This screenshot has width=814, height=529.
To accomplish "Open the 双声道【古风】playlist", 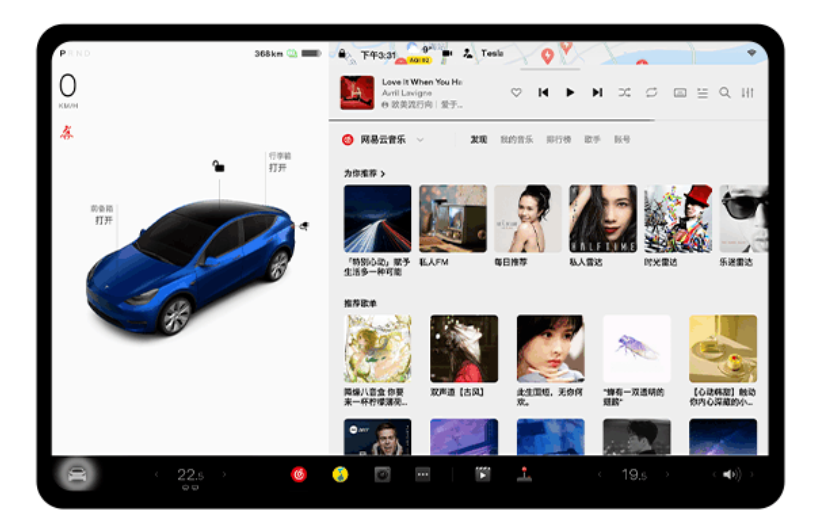I will 464,348.
